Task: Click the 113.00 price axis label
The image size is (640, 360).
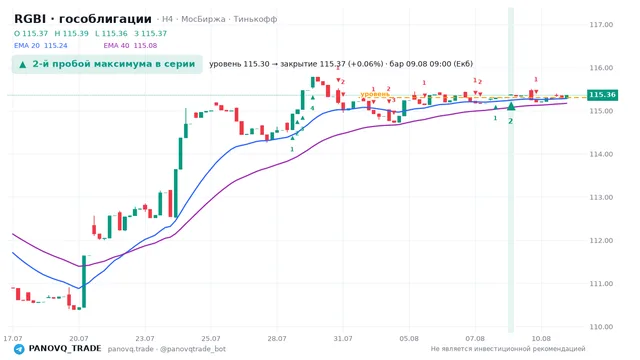Action: pos(601,198)
